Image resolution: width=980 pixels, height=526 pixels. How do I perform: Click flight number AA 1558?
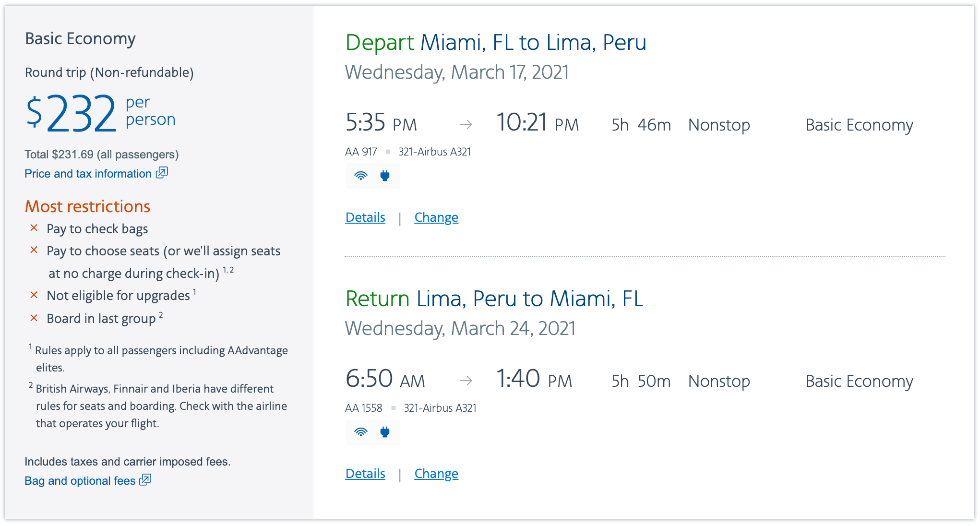coord(363,408)
